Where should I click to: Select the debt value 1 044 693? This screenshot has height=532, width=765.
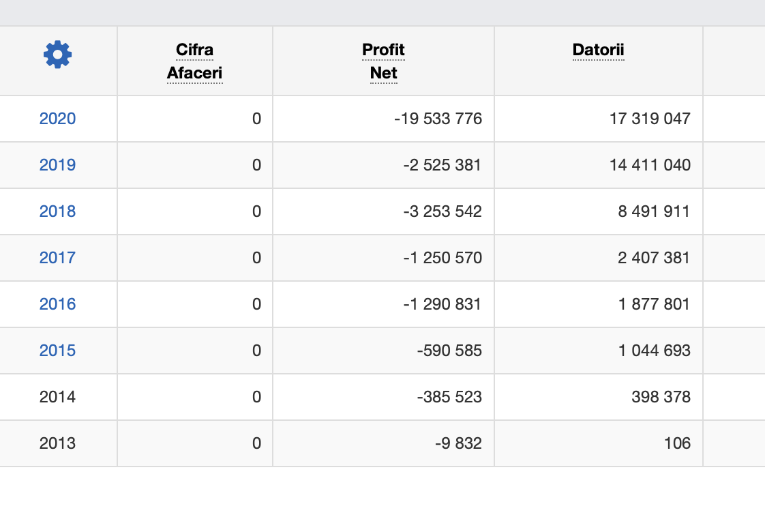[x=654, y=351]
